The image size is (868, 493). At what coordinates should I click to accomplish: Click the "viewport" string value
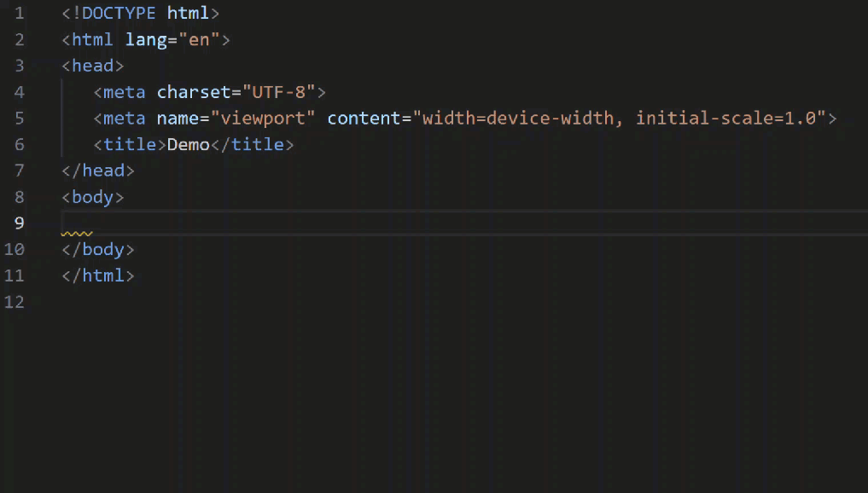(x=263, y=118)
